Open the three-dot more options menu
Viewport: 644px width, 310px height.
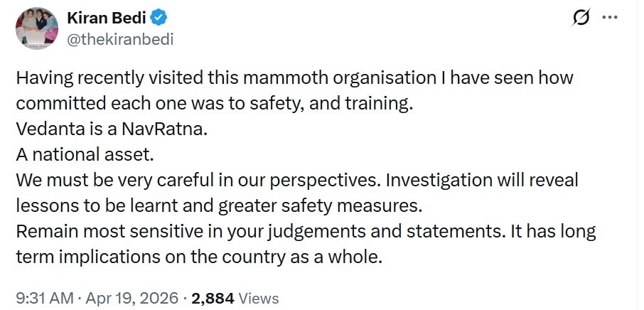[610, 17]
